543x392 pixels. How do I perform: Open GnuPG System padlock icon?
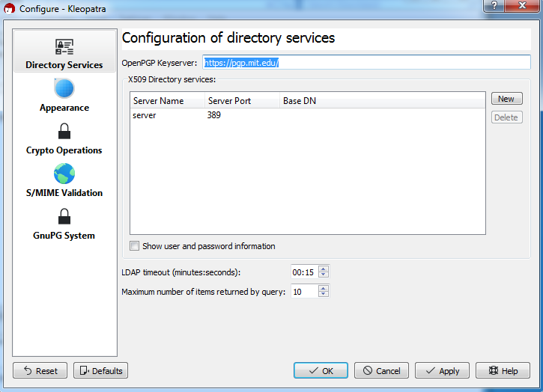tap(64, 217)
